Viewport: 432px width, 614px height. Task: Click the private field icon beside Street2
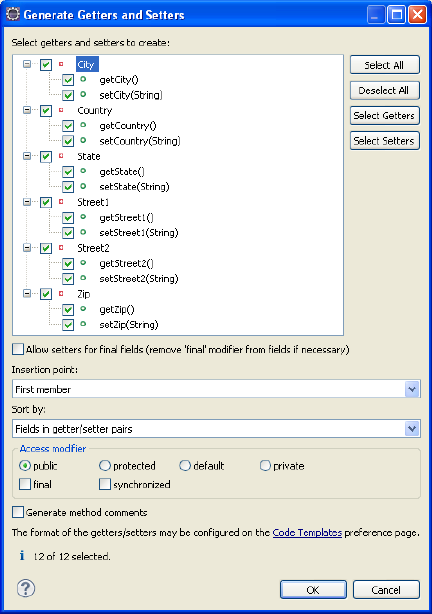coord(61,247)
